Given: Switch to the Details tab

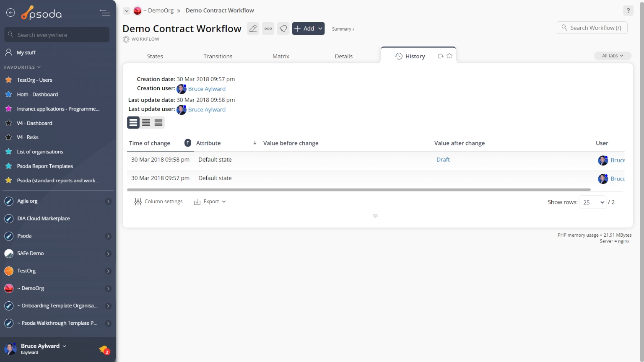Looking at the screenshot, I should tap(343, 56).
